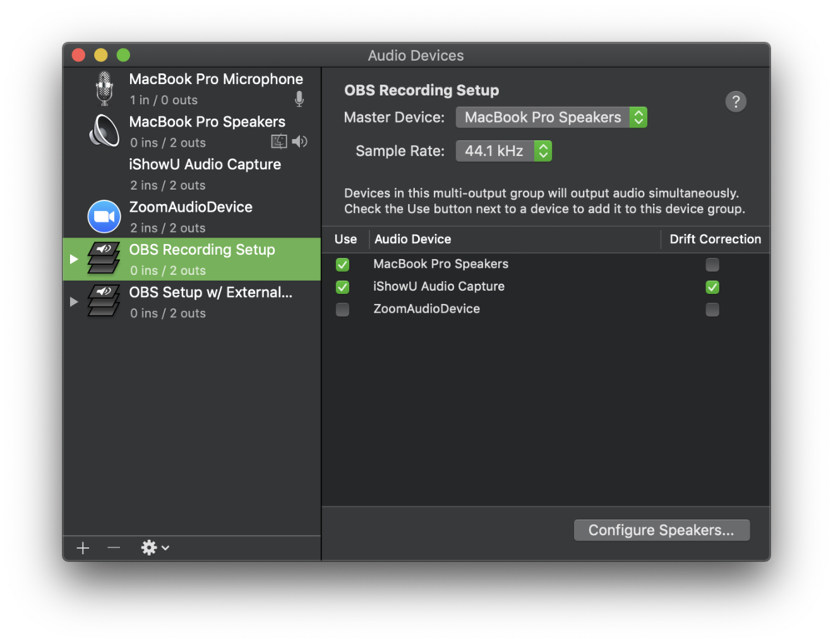833x644 pixels.
Task: Click the Drift Correction column header
Action: (715, 239)
